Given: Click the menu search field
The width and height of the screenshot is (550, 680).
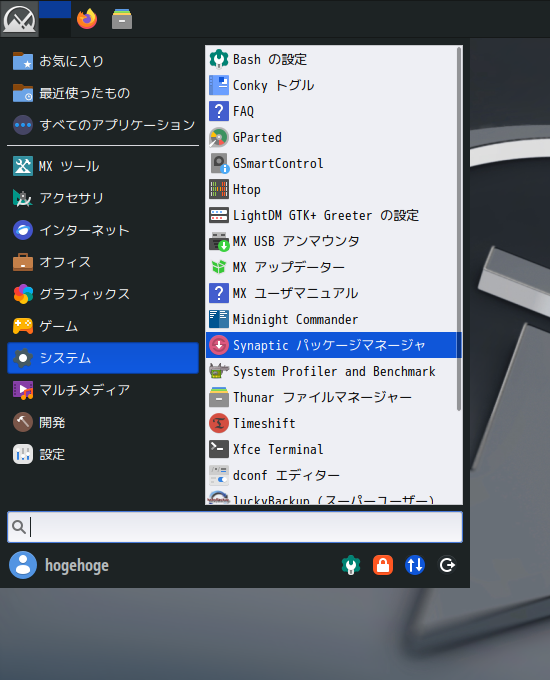Looking at the screenshot, I should pyautogui.click(x=235, y=527).
